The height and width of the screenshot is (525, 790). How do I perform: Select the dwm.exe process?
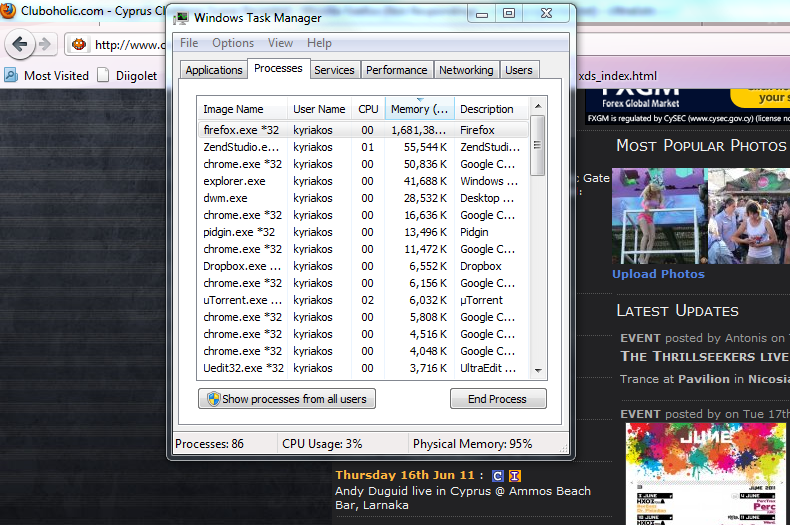(x=363, y=198)
